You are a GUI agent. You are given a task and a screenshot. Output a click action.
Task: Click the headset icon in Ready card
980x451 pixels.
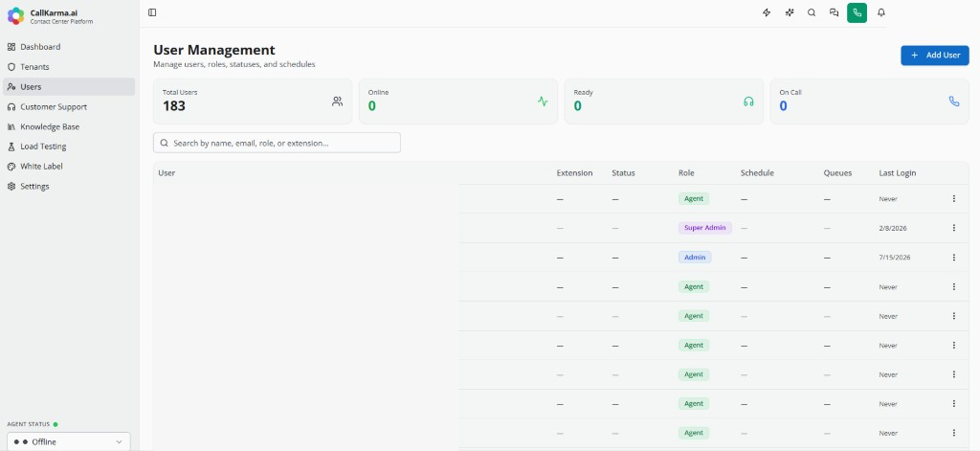(x=748, y=101)
